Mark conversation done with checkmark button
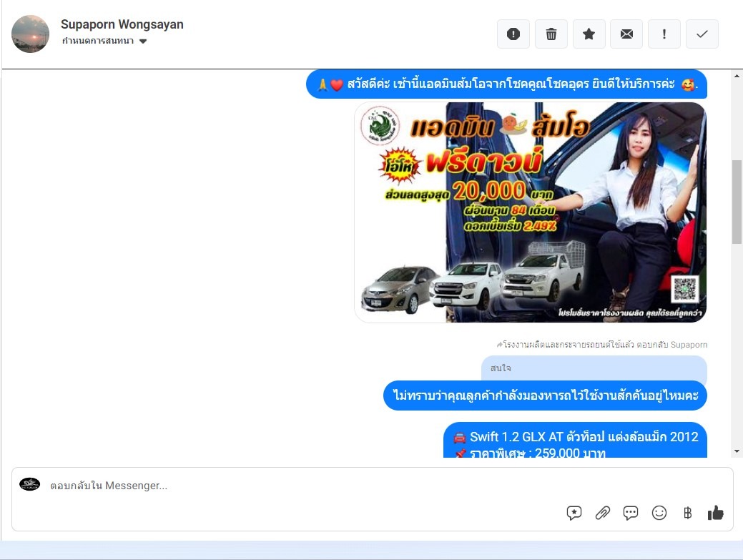 coord(702,34)
